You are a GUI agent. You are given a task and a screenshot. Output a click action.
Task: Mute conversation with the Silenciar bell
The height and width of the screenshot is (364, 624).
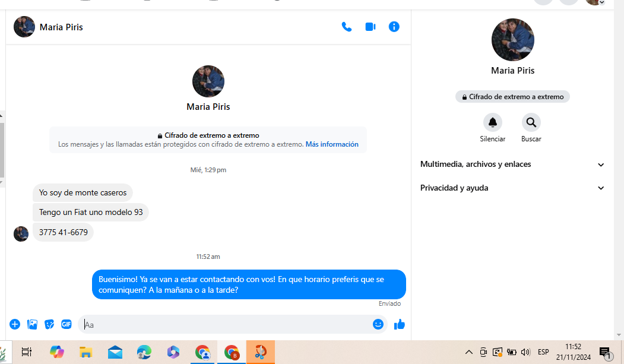[x=492, y=123]
